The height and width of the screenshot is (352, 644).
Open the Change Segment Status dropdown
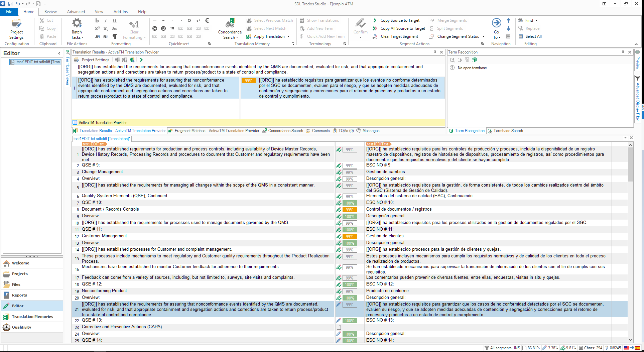click(457, 36)
